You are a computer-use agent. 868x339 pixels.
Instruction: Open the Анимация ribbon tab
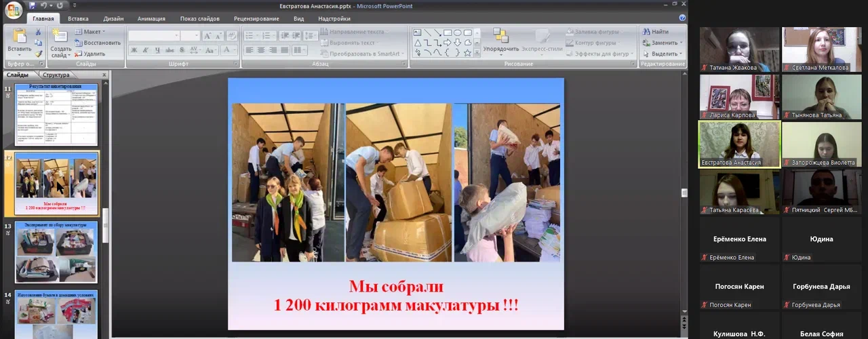coord(151,19)
